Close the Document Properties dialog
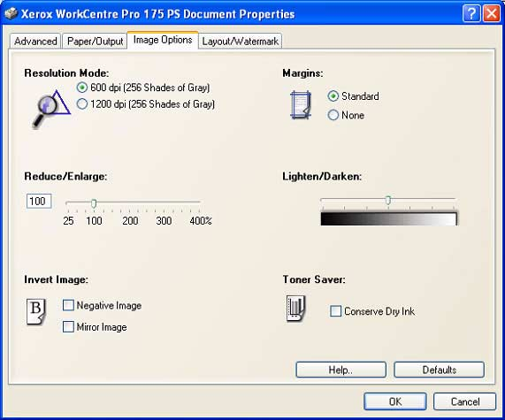The width and height of the screenshot is (505, 420). 492,14
